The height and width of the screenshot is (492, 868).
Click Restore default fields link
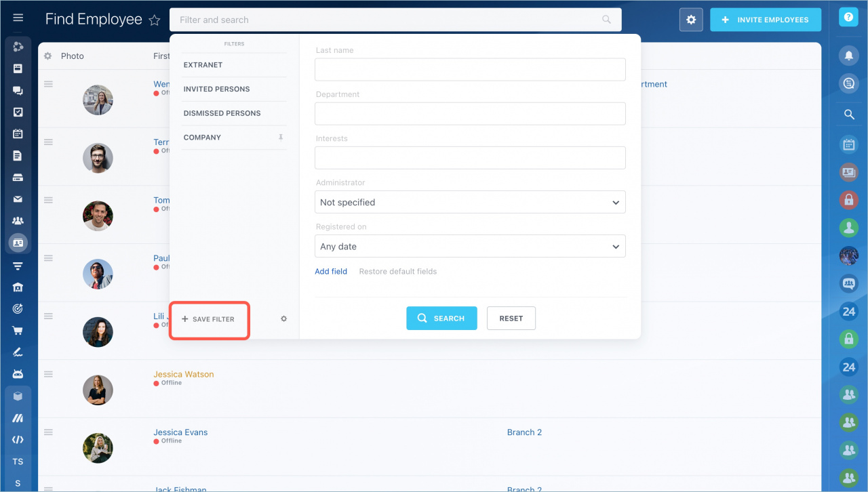click(x=398, y=271)
